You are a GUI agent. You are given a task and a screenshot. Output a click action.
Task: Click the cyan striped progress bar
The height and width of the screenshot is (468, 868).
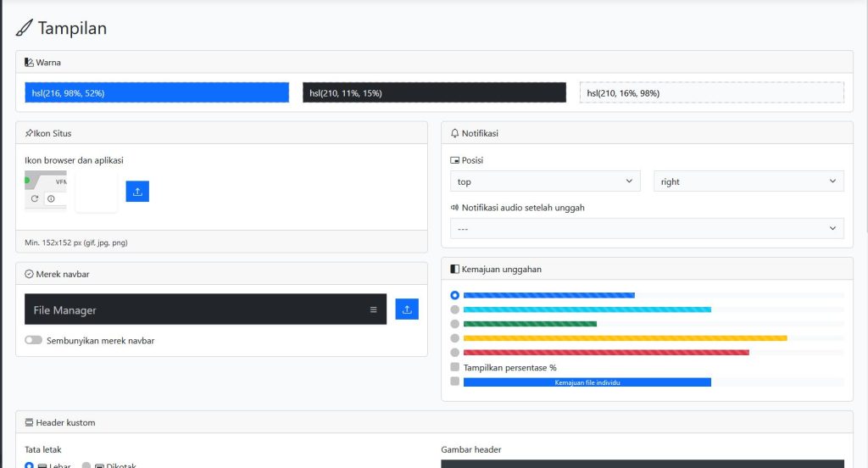587,309
